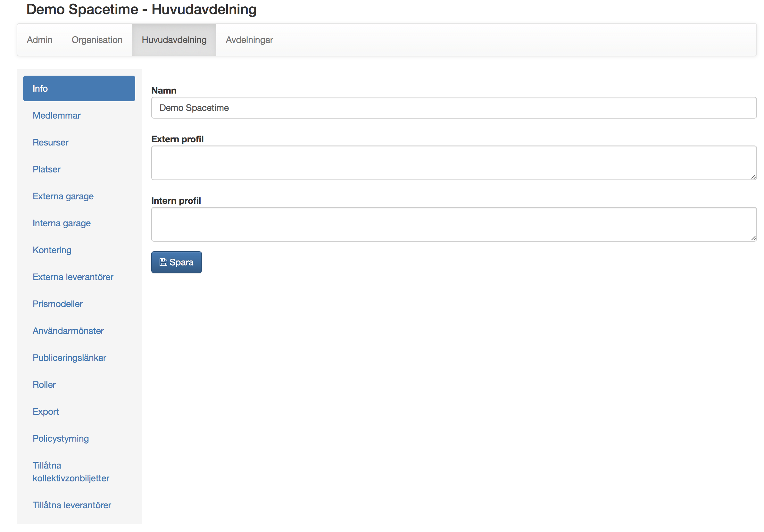Go to Prismodeller

[58, 304]
